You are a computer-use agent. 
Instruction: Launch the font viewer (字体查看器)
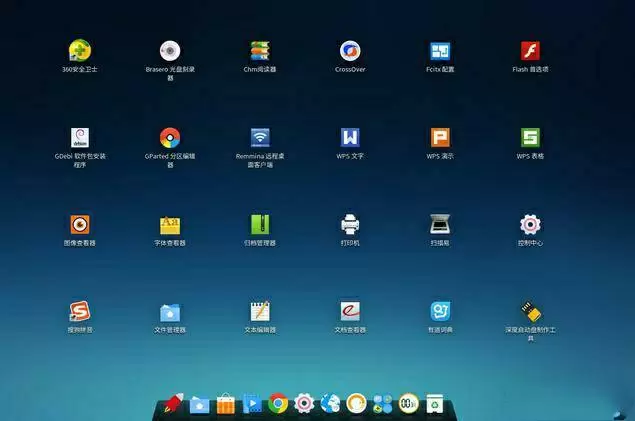170,225
